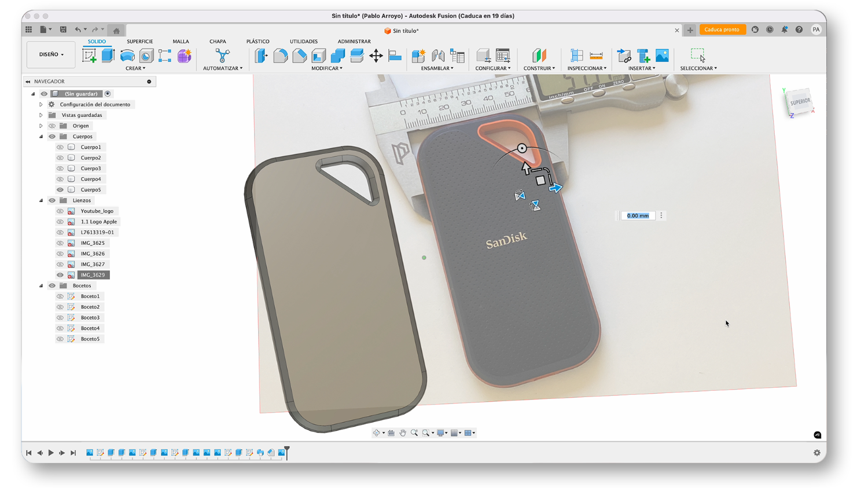Open the DISEÑO workspace dropdown

pyautogui.click(x=51, y=54)
